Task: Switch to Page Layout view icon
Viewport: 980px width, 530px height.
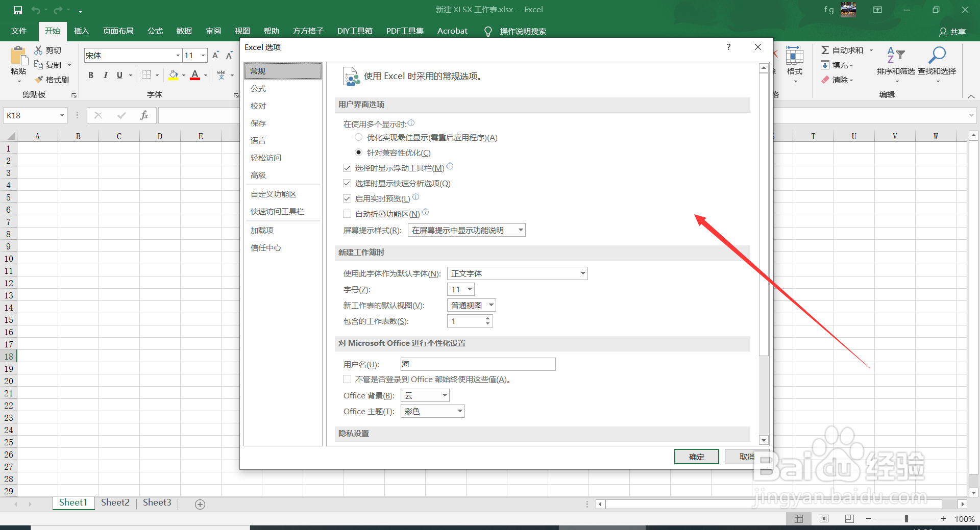Action: [824, 519]
